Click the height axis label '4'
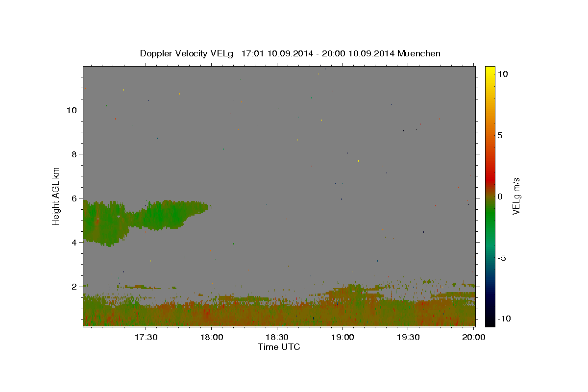The width and height of the screenshot is (588, 392). tap(74, 243)
